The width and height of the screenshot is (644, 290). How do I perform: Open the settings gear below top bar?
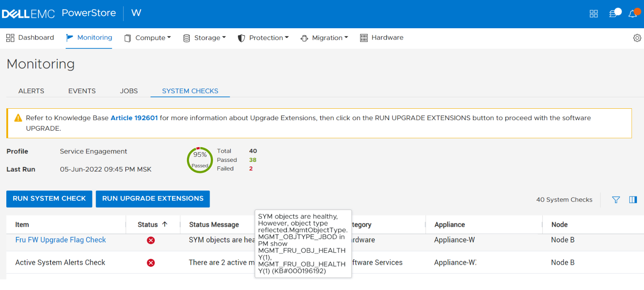click(637, 38)
